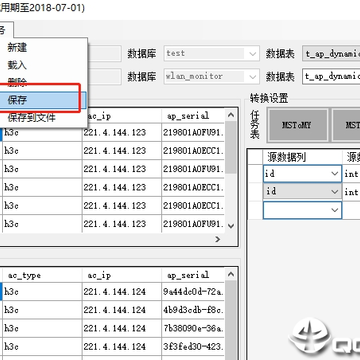Click the ac_type header in bottom table
360x360 pixels.
(24, 275)
